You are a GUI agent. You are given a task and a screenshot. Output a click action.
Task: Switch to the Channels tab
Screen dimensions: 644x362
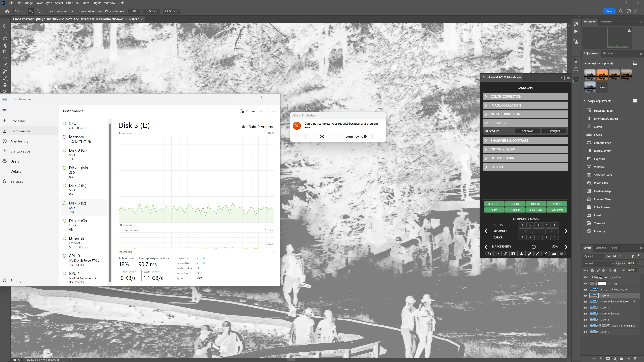pos(601,248)
